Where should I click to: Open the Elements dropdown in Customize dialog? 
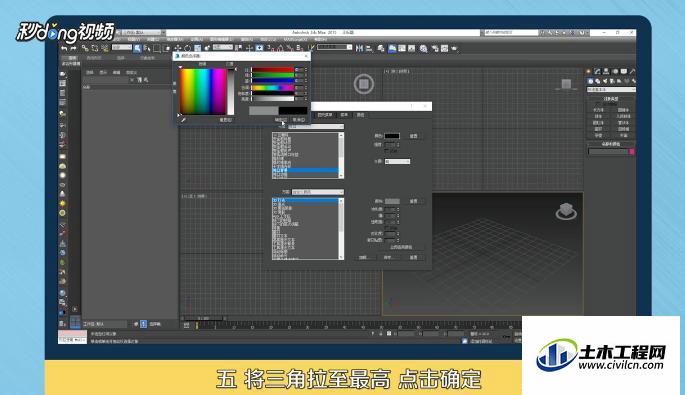coord(316,127)
